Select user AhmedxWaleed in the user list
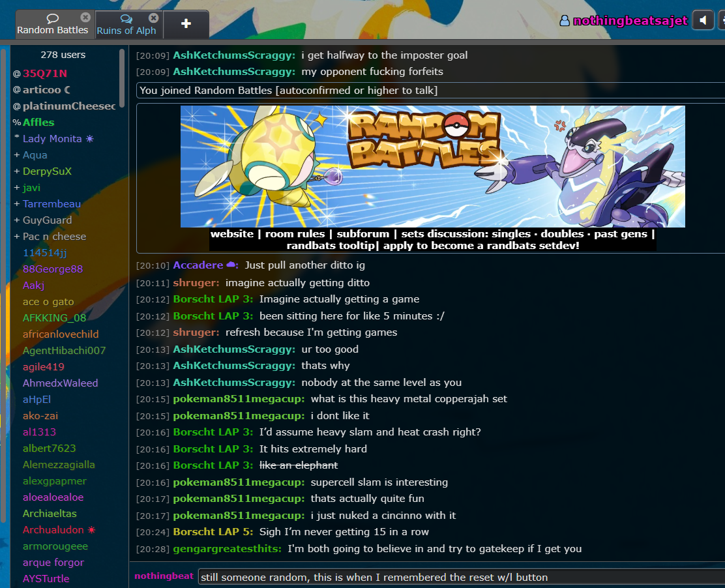The height and width of the screenshot is (588, 725). point(61,383)
